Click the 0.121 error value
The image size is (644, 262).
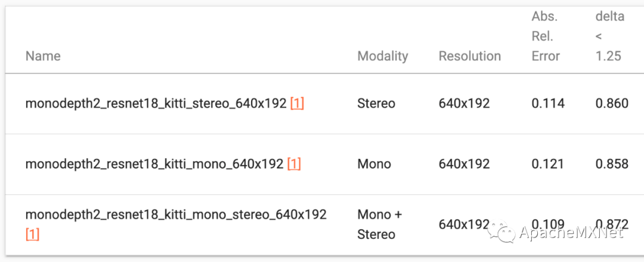coord(547,164)
